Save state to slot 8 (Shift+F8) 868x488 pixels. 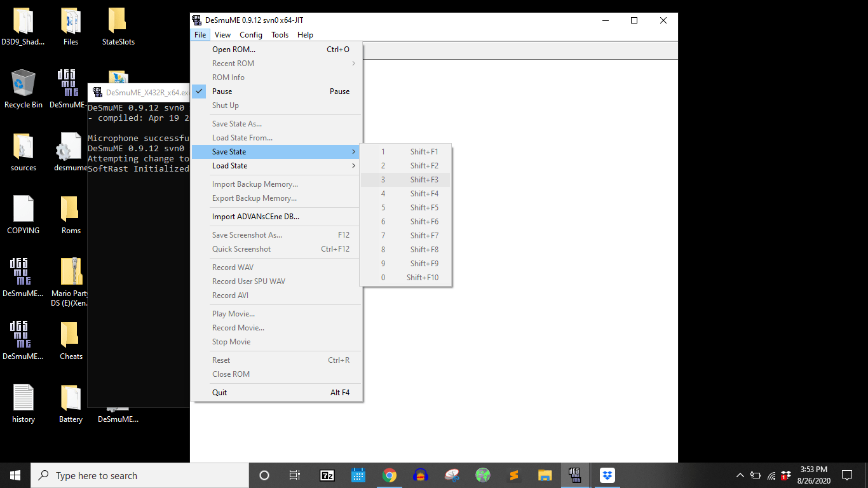[x=405, y=250]
